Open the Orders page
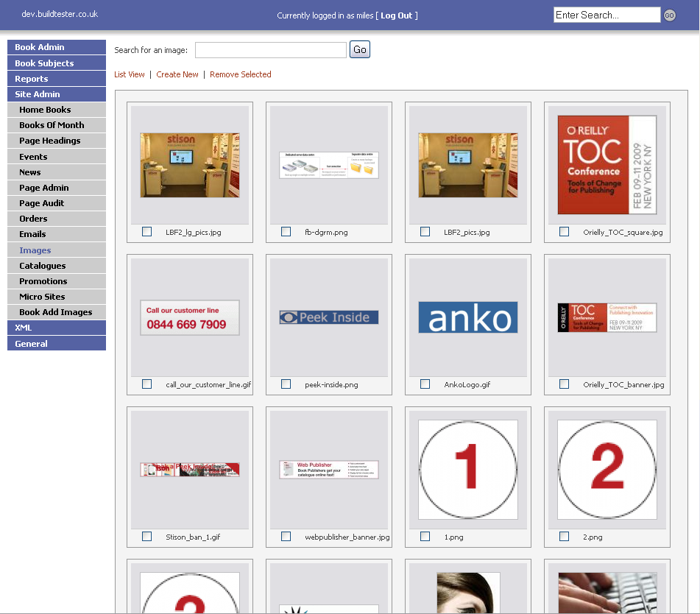This screenshot has height=614, width=700. click(x=57, y=219)
